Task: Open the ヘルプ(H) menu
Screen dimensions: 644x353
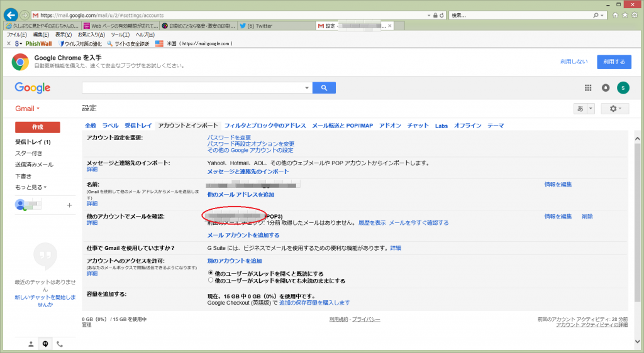Action: point(145,35)
